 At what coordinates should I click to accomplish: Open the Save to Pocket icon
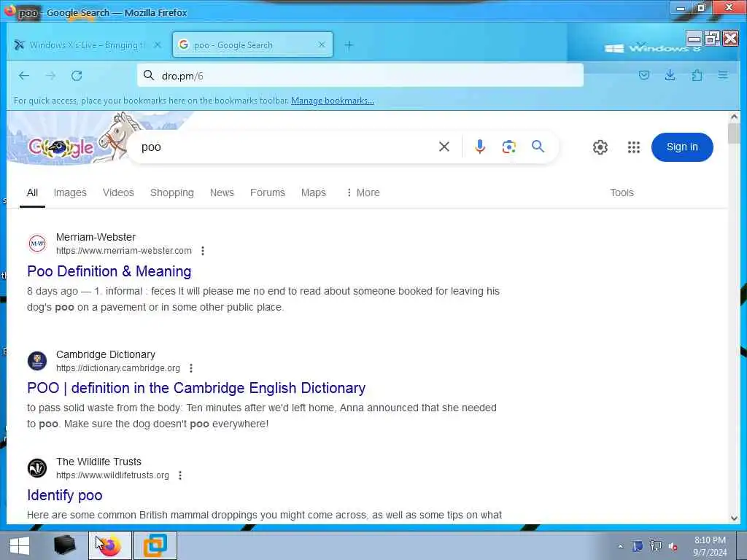(x=643, y=75)
